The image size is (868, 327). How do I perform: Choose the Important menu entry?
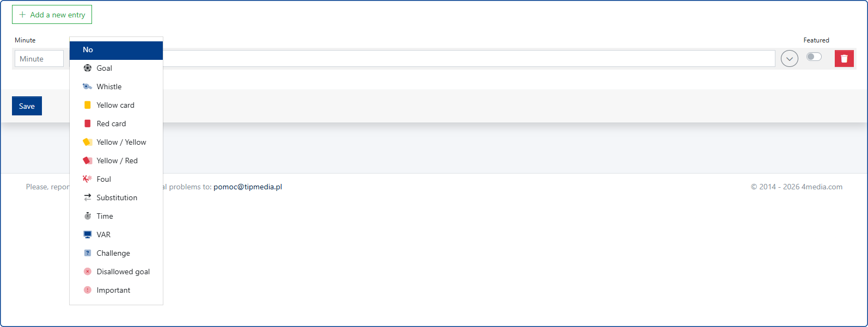(x=113, y=290)
